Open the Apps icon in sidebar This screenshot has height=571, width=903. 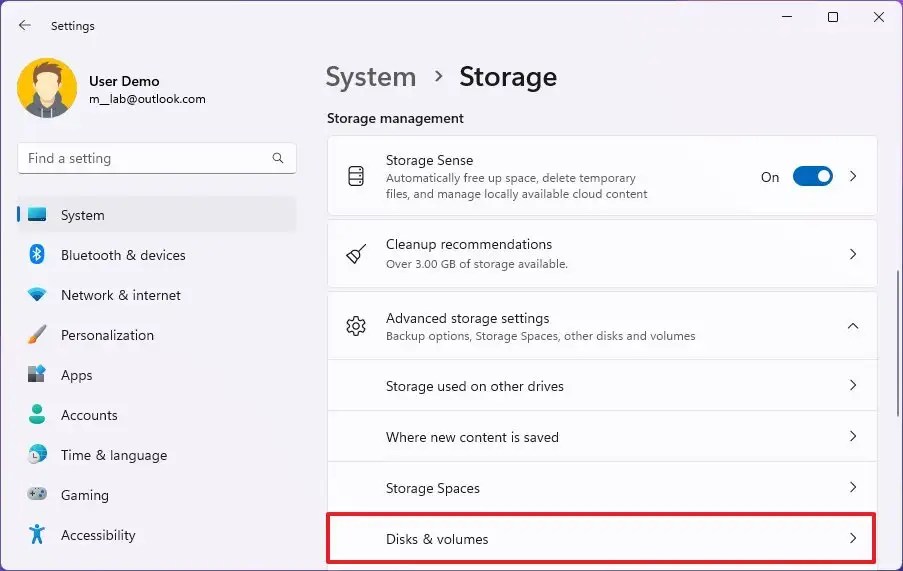tap(37, 375)
